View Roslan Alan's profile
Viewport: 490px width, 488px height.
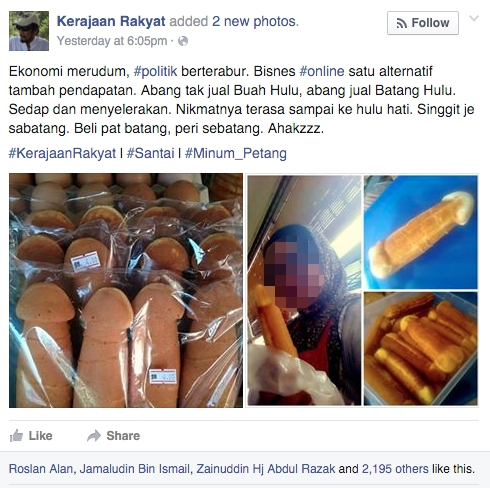point(41,469)
